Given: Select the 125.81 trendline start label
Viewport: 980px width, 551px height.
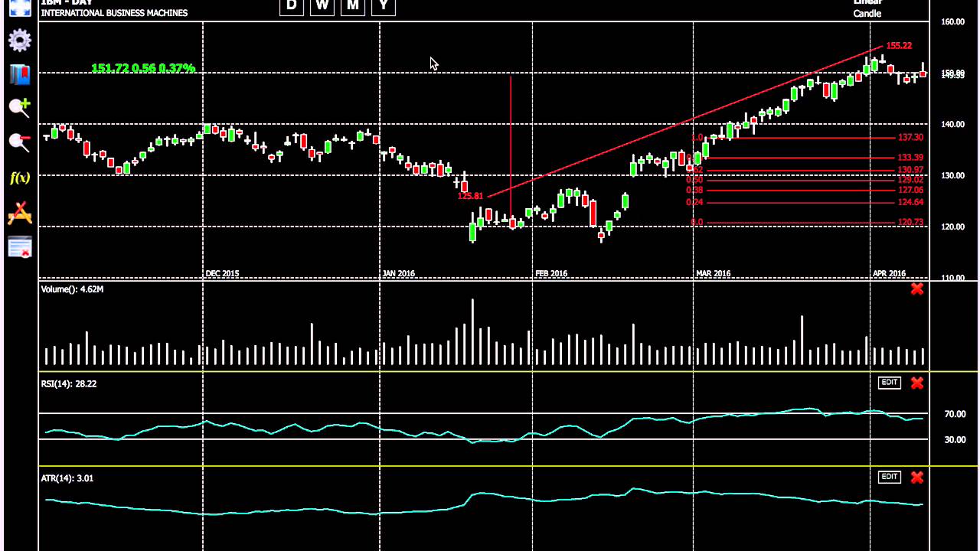Looking at the screenshot, I should (470, 196).
